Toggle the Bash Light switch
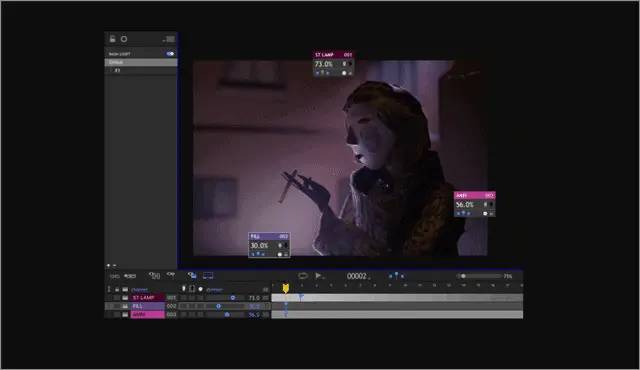The width and height of the screenshot is (640, 370). click(170, 53)
